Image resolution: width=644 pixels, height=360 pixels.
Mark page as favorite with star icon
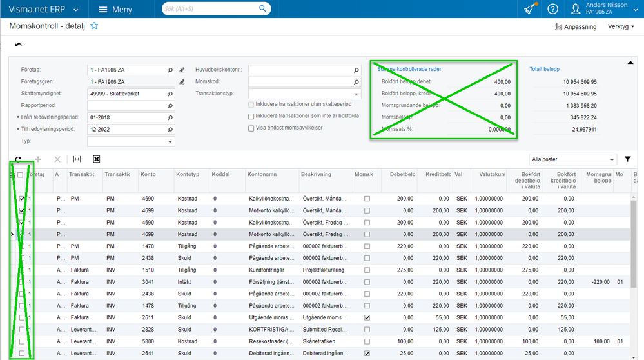(x=94, y=26)
